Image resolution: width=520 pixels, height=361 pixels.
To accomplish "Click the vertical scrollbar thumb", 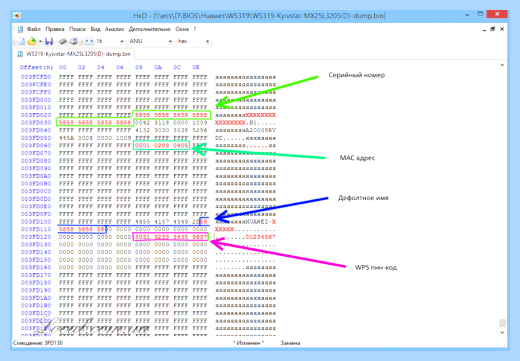I will [x=502, y=323].
